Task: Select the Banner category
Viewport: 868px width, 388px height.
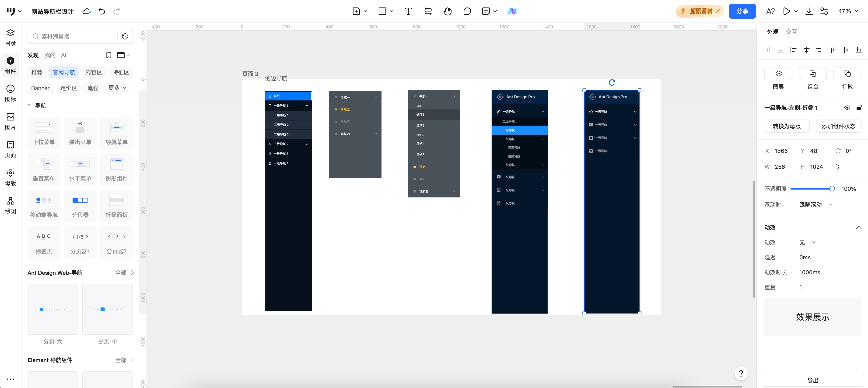Action: click(40, 88)
